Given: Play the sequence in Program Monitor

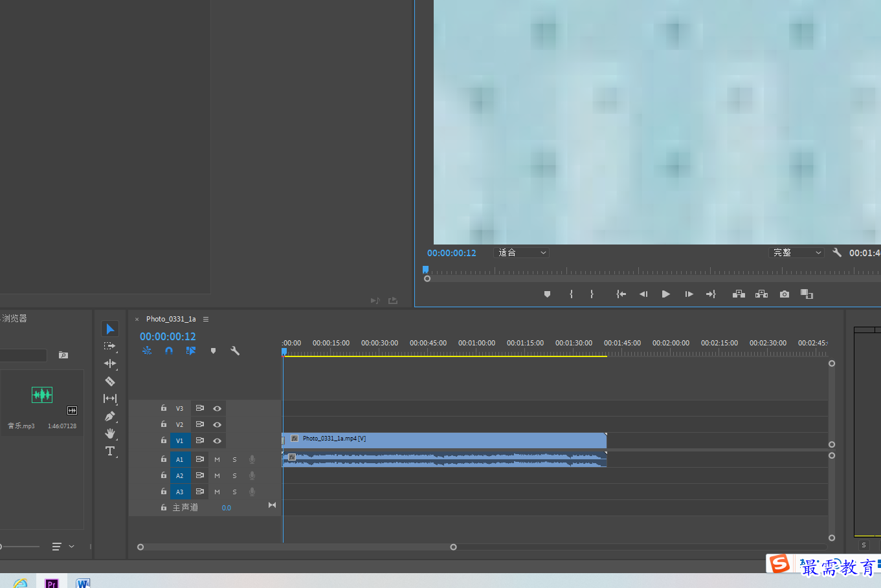Looking at the screenshot, I should tap(666, 294).
